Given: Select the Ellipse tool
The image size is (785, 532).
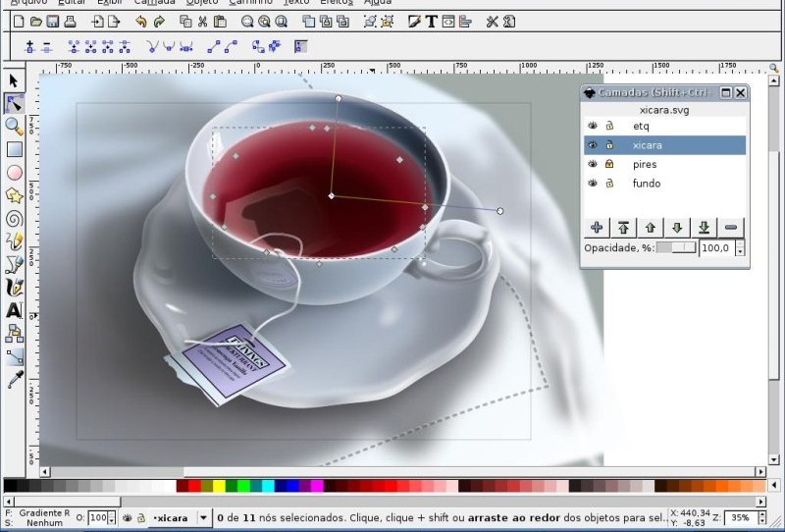Looking at the screenshot, I should point(15,173).
